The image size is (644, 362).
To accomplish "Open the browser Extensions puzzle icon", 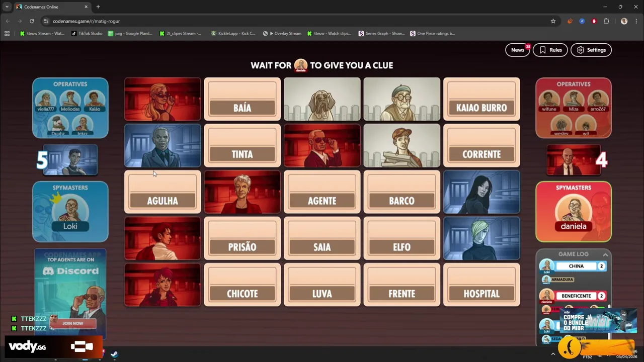I will click(606, 21).
